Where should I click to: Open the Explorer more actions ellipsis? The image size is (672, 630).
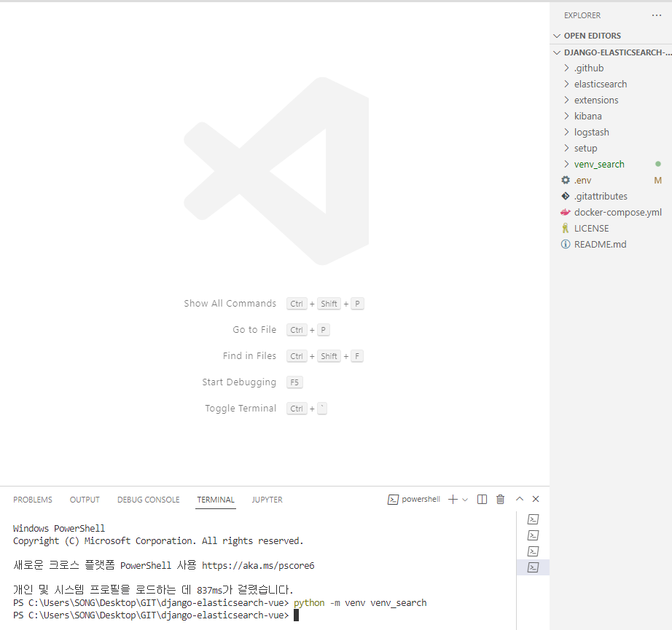(x=656, y=15)
